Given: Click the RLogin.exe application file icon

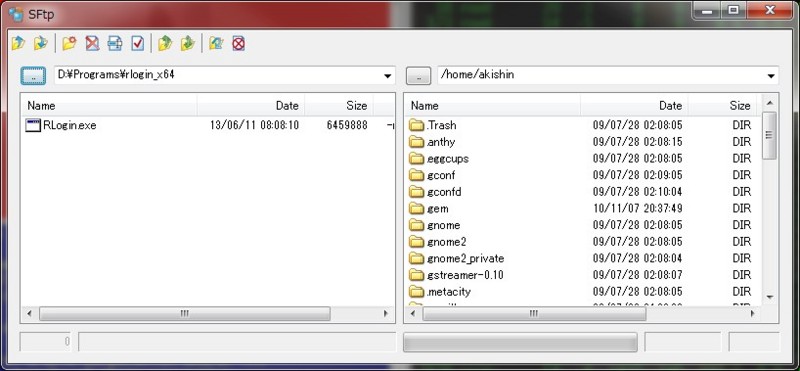Looking at the screenshot, I should 33,125.
